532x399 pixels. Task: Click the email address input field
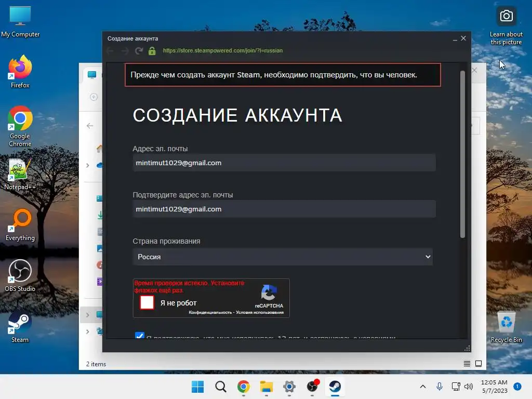(x=284, y=163)
